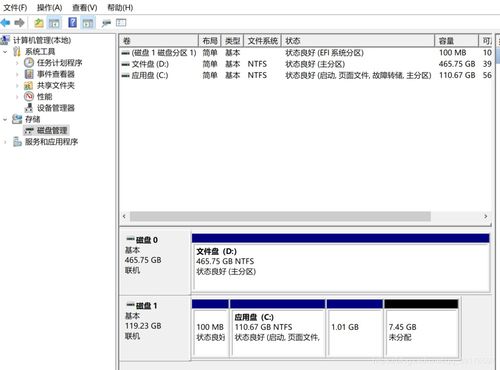
Task: Expand Services and Applications (服务和应用程序) node
Action: (x=5, y=142)
